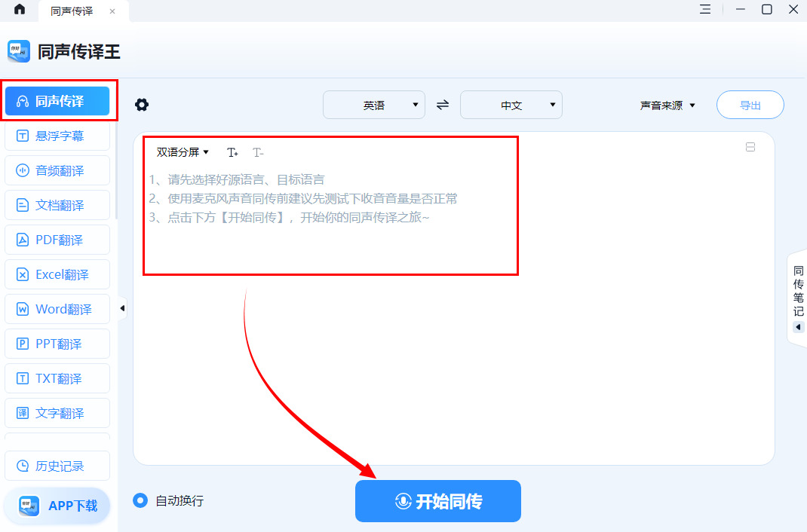Click the TXT翻译 T icon
807x532 pixels.
tap(22, 379)
